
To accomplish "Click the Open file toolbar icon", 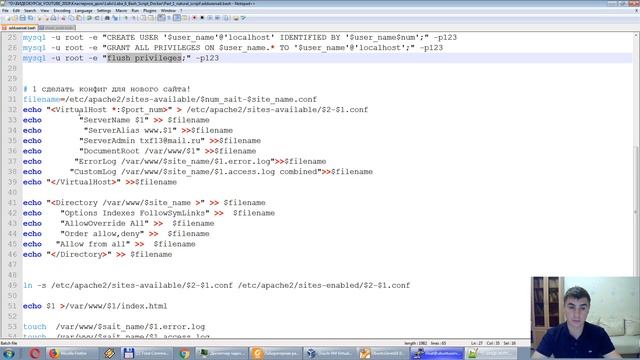I will 15,18.
